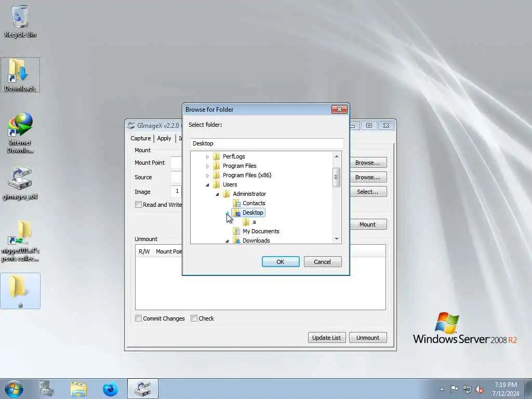Expand the Program Files (x86) node
This screenshot has width=532, height=399.
click(207, 176)
